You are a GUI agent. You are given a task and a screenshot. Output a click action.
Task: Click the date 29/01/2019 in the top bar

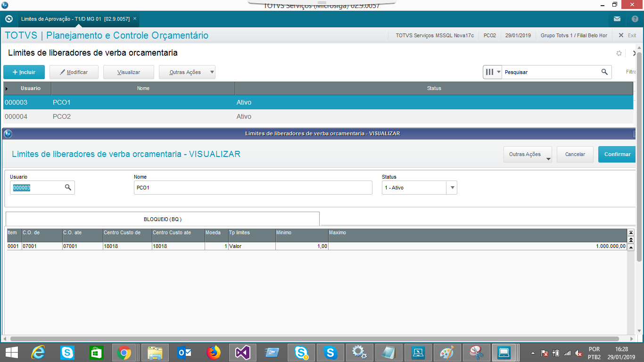point(518,35)
